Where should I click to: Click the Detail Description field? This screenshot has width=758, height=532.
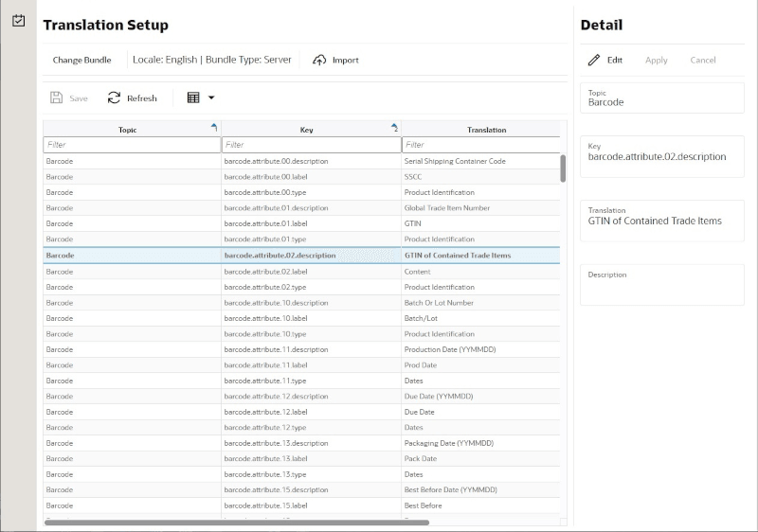[x=661, y=285]
